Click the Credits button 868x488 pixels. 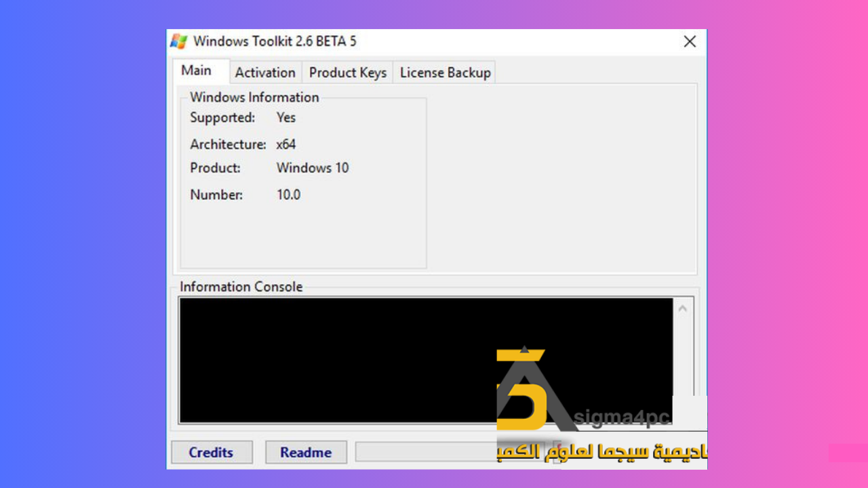tap(212, 452)
